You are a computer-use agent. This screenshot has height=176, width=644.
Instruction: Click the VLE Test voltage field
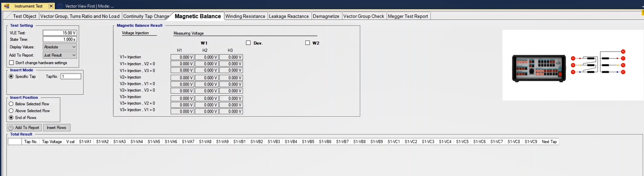[59, 33]
